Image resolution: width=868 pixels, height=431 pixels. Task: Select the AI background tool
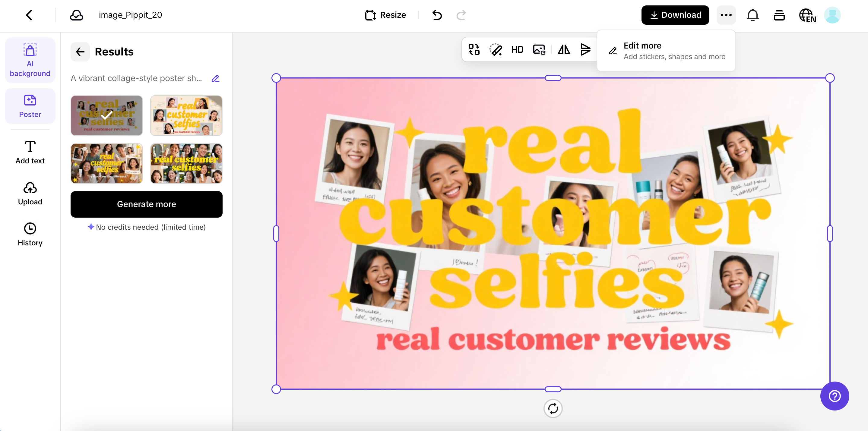(30, 60)
